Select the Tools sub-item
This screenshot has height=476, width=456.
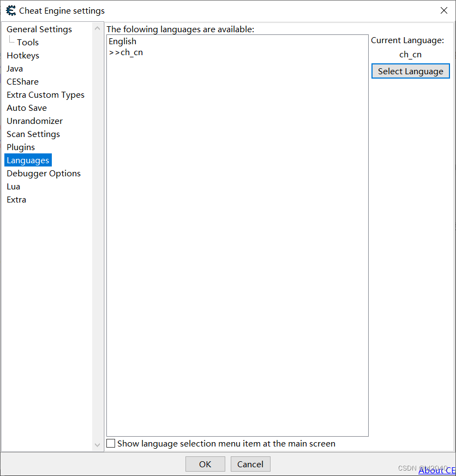click(x=28, y=43)
